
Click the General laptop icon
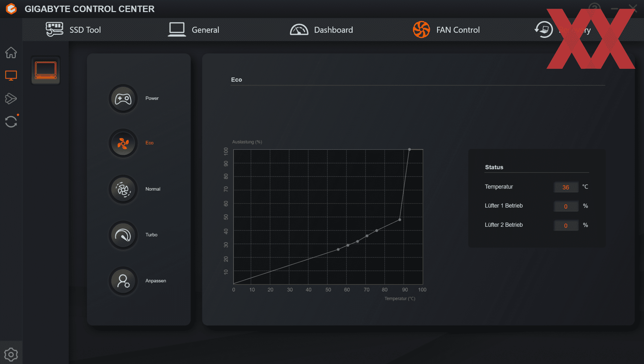coord(177,30)
